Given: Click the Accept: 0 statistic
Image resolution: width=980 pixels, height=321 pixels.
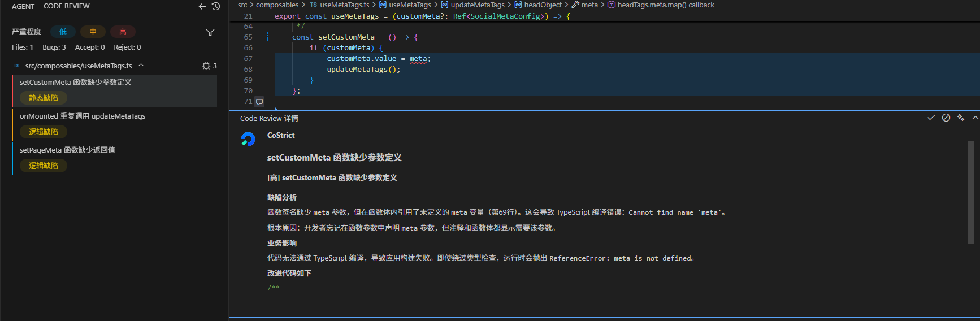Looking at the screenshot, I should click(x=90, y=47).
